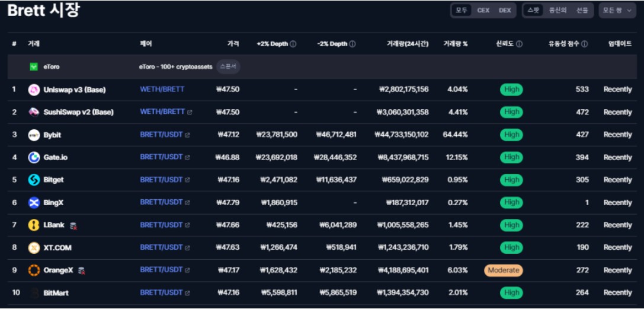Click the High confidence badge in BitMart row
Viewport: 644px width, 309px height.
click(511, 293)
